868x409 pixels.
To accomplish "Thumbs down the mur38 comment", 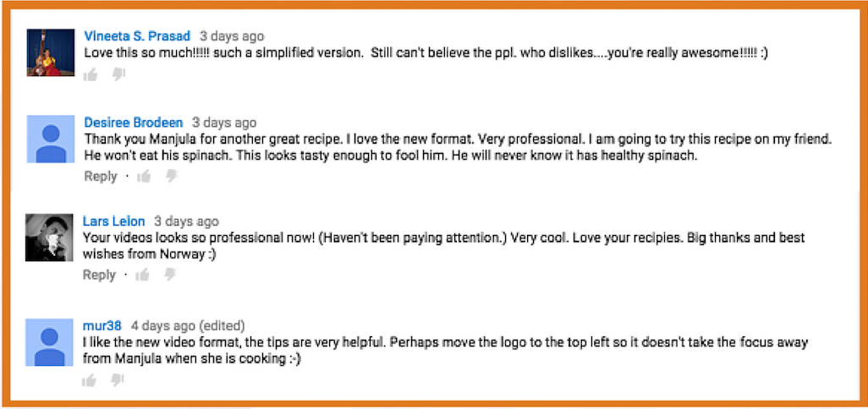I will click(x=118, y=379).
